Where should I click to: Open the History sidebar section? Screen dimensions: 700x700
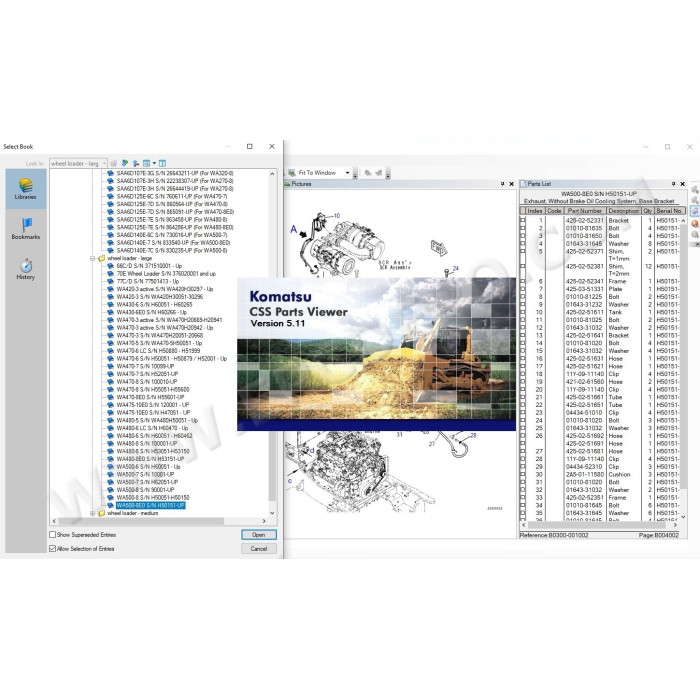(x=25, y=269)
